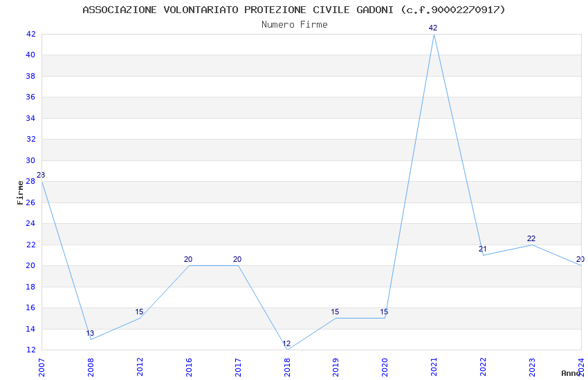Select the 15 data label at 2012
Viewport: 588px width, 380px height.
click(139, 312)
